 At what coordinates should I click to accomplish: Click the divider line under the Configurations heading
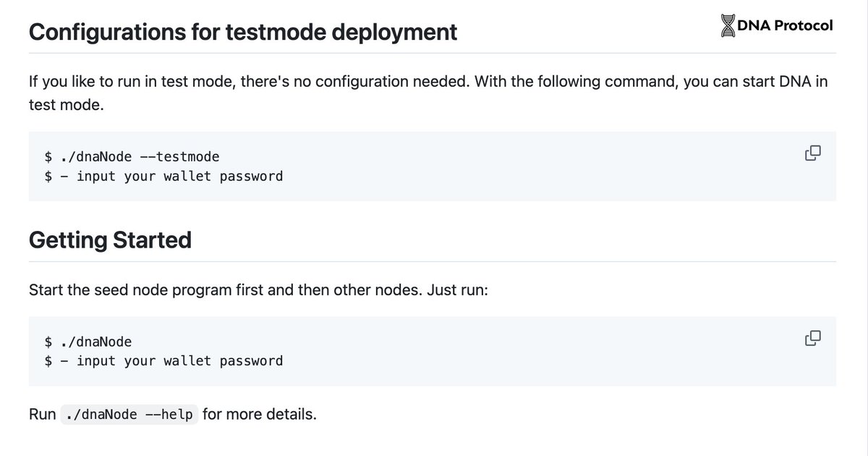(433, 53)
